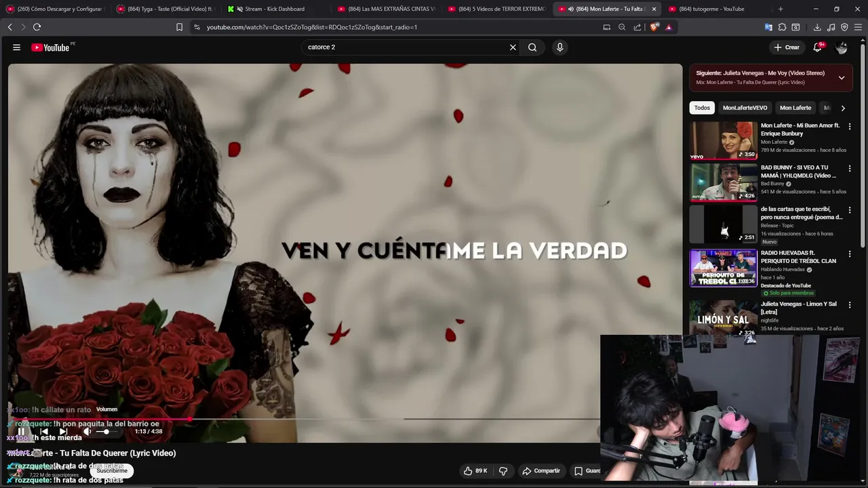
Task: Open options for 'de las cartas' video
Action: click(850, 210)
